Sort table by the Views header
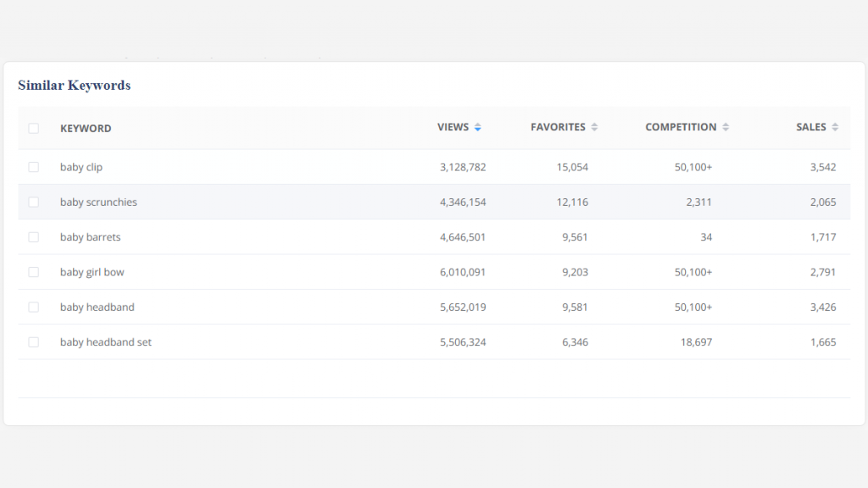 (453, 127)
